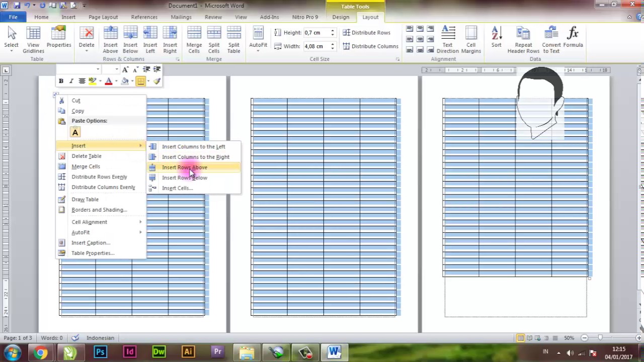Switch to Web Layout view in status bar

click(x=538, y=338)
